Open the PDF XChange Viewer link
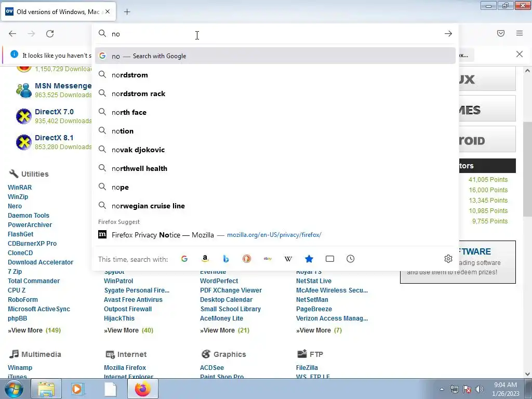The width and height of the screenshot is (532, 399). tap(231, 290)
